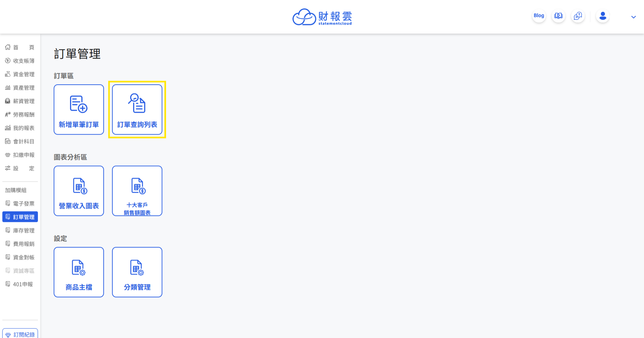Click the 訂閱紀錄 button
Screen dimensions: 644x338
click(x=20, y=334)
